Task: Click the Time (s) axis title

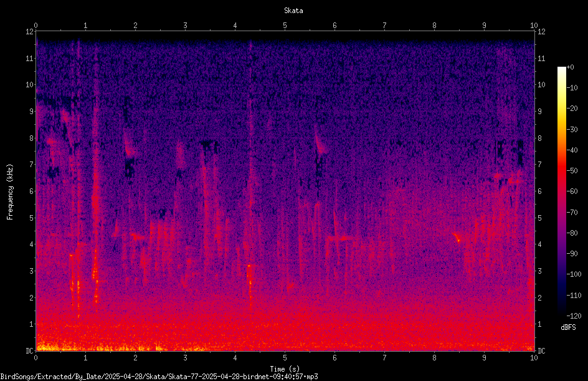Action: click(285, 369)
